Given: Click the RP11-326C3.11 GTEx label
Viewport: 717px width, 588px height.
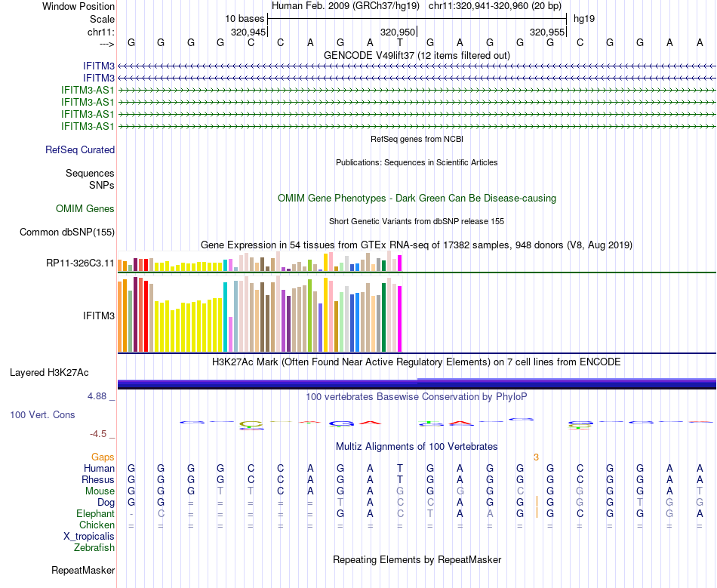Looking at the screenshot, I should (80, 263).
